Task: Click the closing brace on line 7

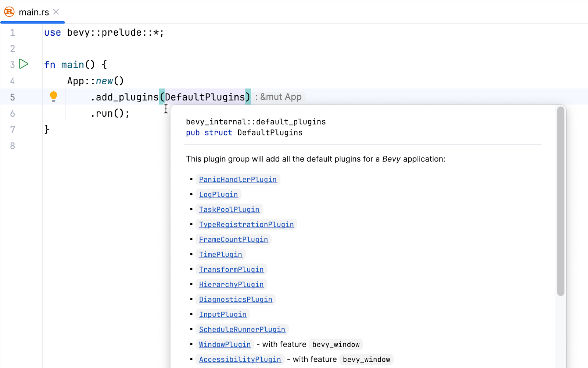Action: pyautogui.click(x=47, y=129)
